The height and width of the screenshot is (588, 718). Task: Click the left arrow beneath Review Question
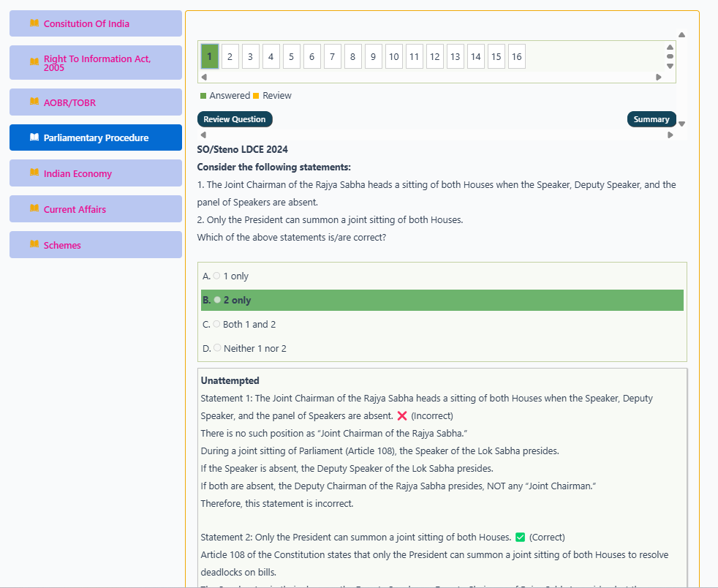pyautogui.click(x=204, y=135)
